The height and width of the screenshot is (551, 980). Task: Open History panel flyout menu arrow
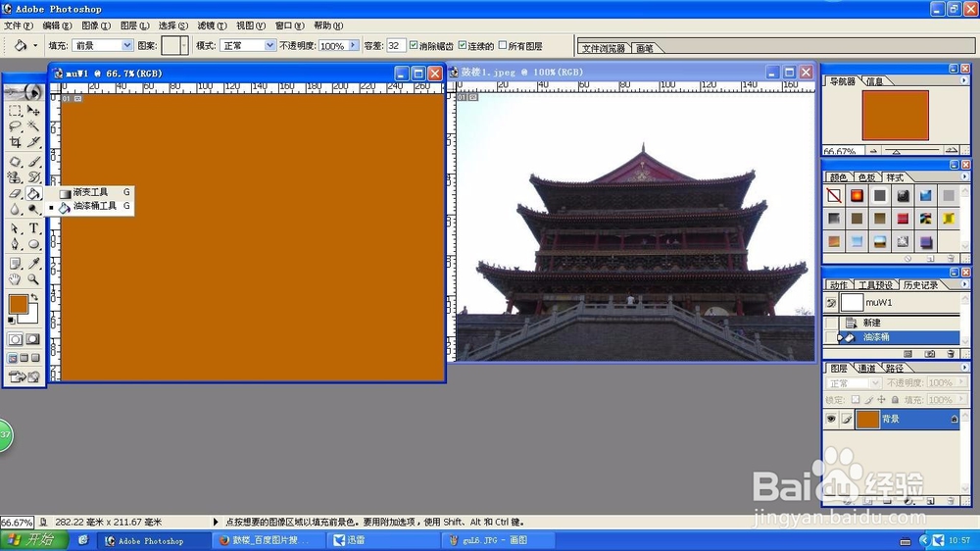tap(963, 284)
